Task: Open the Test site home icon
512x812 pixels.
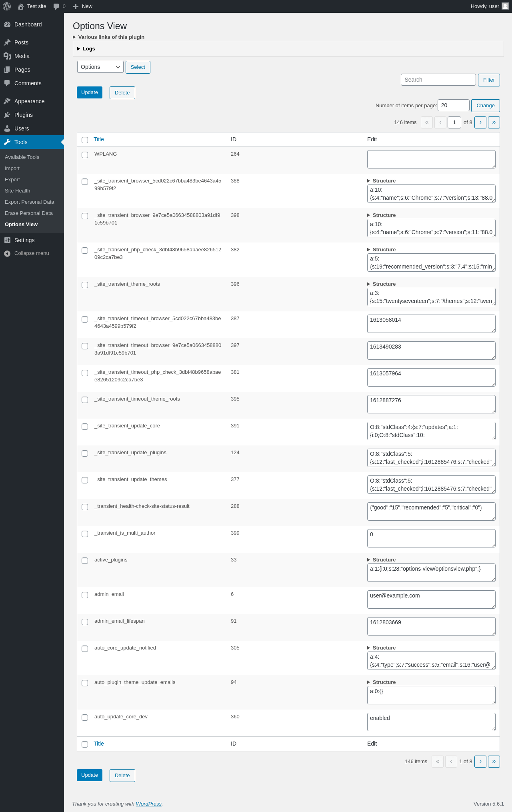Action: [21, 6]
